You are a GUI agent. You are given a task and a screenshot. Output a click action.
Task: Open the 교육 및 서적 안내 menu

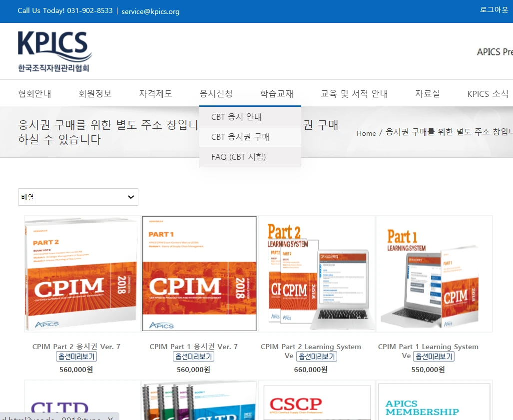click(x=354, y=93)
